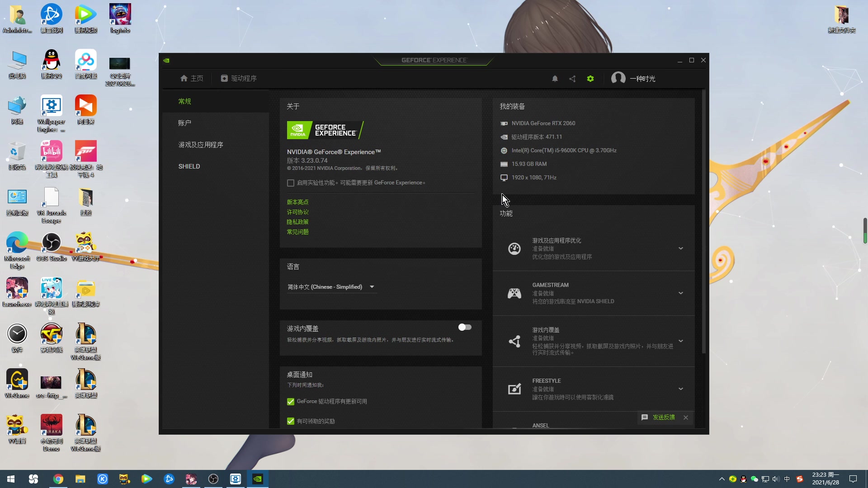
Task: Switch to the 驱动程序 drivers tab
Action: coord(239,79)
